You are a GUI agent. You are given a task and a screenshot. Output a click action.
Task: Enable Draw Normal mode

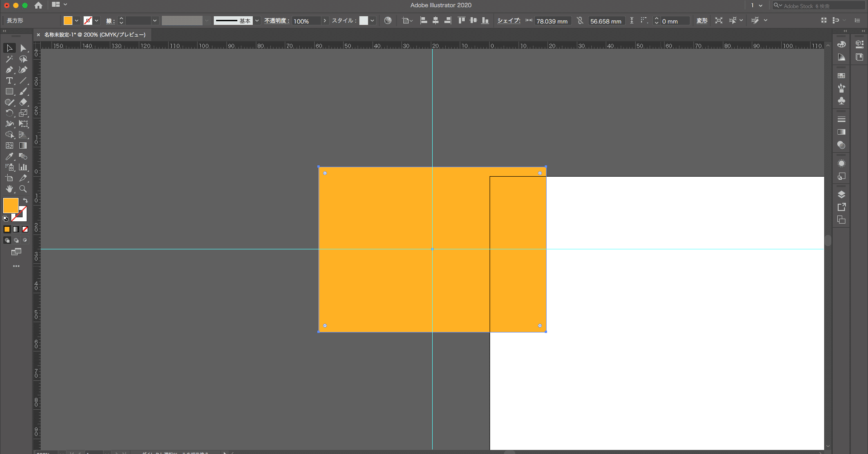coord(7,240)
